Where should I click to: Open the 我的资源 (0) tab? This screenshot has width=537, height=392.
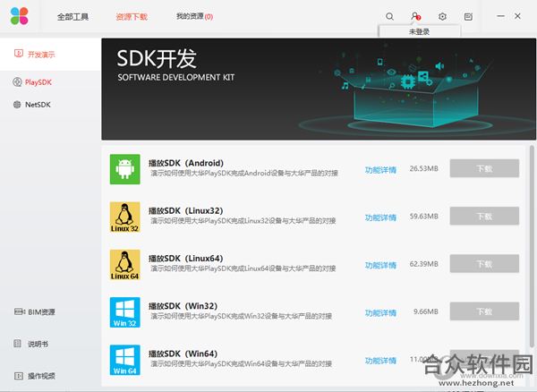194,16
